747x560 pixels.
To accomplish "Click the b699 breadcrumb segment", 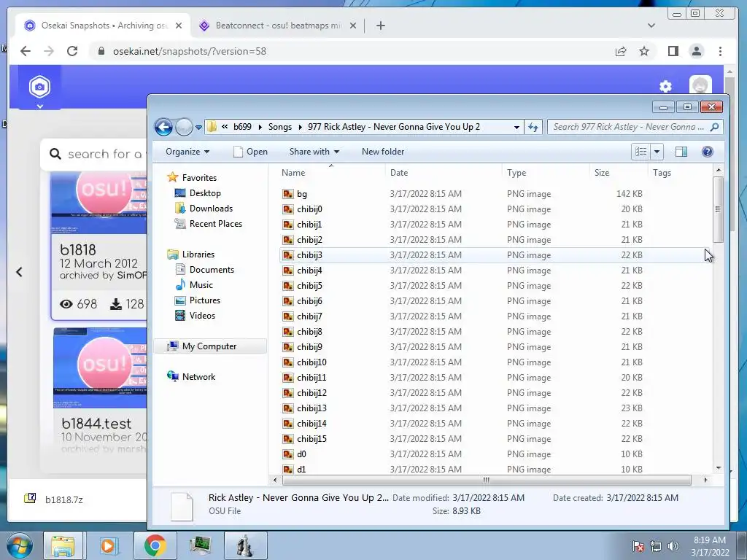I will [242, 127].
